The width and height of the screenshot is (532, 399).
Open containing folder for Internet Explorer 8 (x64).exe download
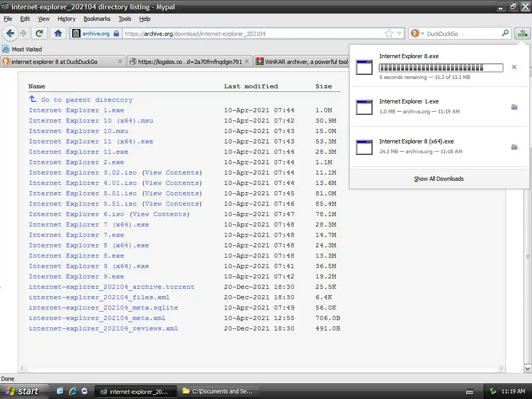click(514, 147)
